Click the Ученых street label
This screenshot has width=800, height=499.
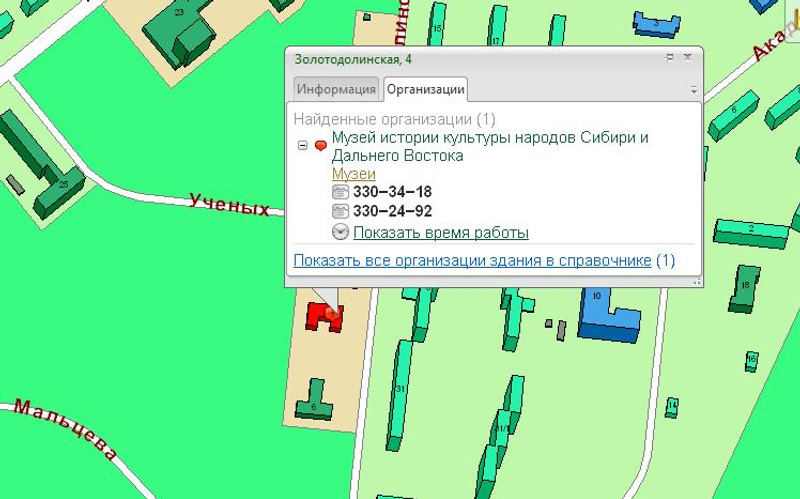(x=229, y=205)
